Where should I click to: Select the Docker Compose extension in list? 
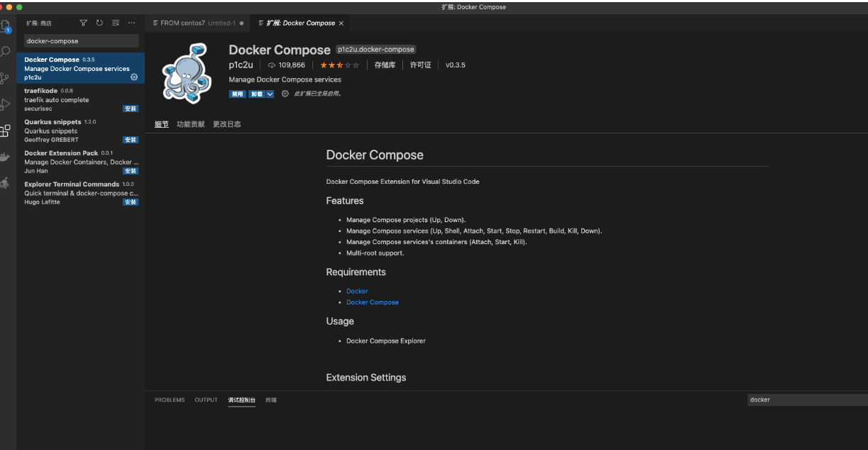pos(80,68)
